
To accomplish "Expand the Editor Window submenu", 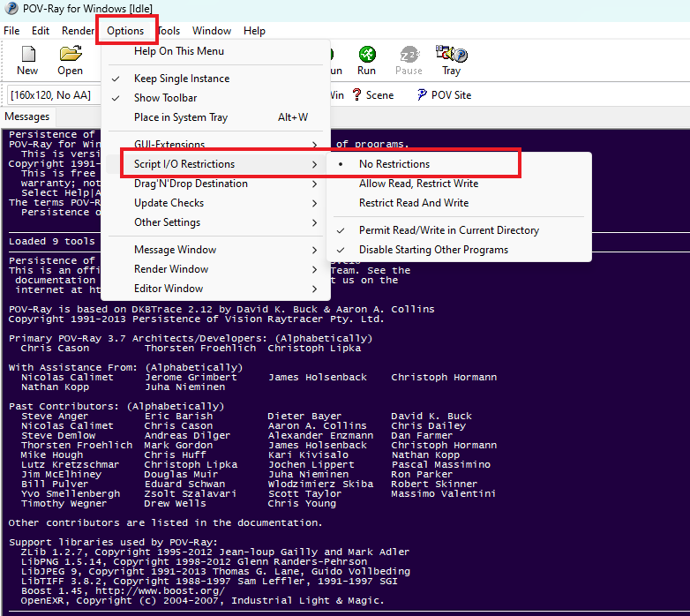I will [x=215, y=289].
